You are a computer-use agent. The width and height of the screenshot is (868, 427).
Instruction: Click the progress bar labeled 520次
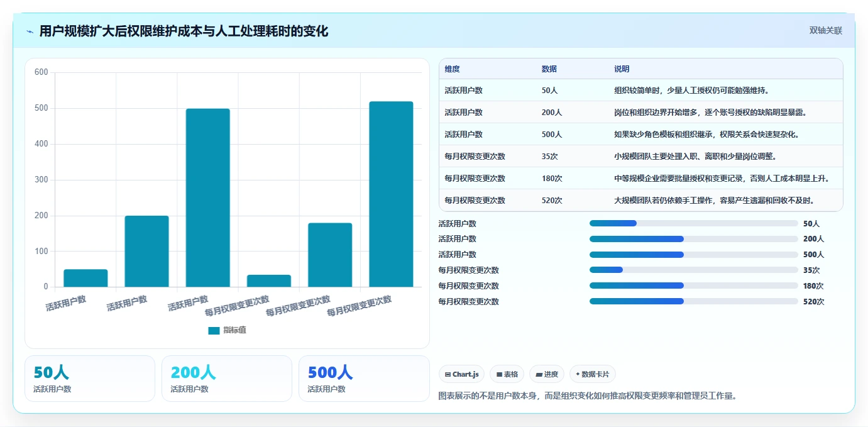coord(694,301)
